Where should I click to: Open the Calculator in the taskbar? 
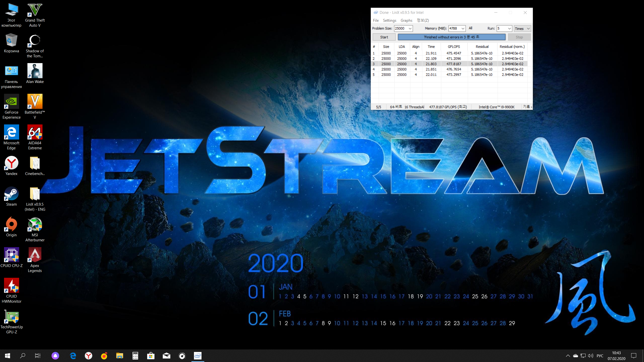point(135,356)
